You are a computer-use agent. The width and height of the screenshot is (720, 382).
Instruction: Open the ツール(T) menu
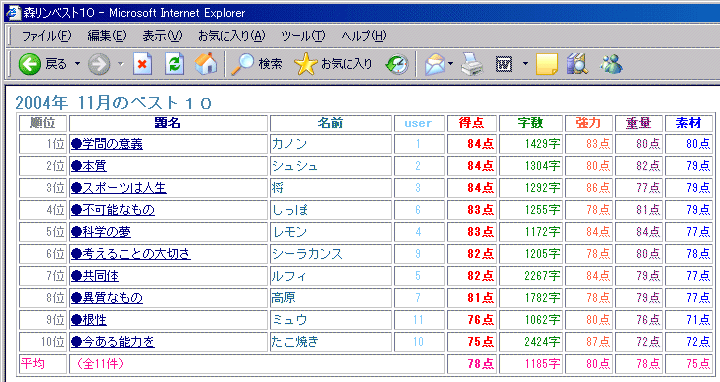(x=303, y=36)
